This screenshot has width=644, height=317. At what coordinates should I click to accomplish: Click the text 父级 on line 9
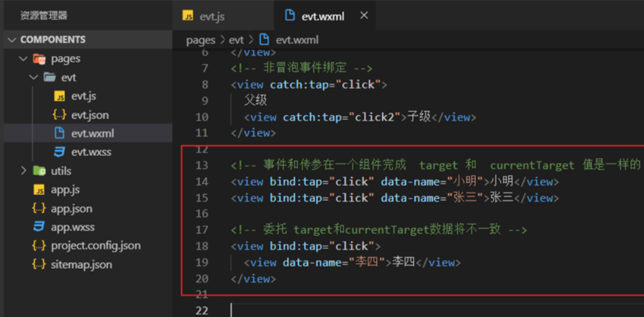tap(255, 100)
